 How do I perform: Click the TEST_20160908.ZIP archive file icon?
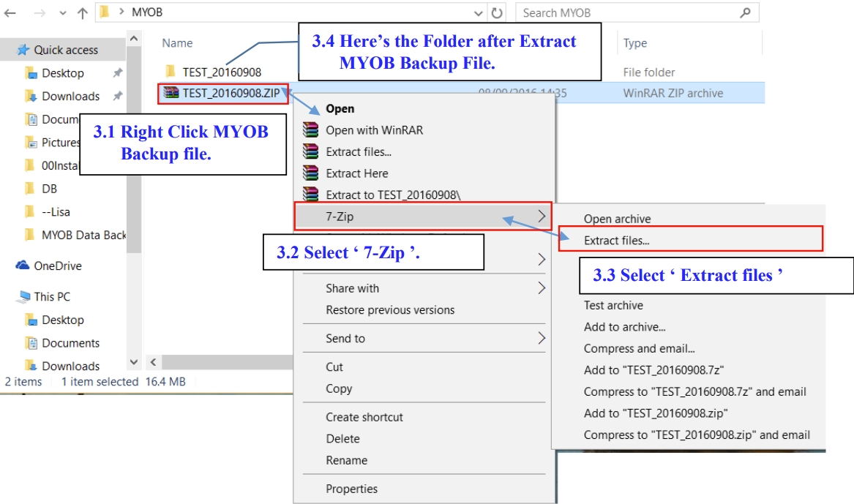[171, 93]
